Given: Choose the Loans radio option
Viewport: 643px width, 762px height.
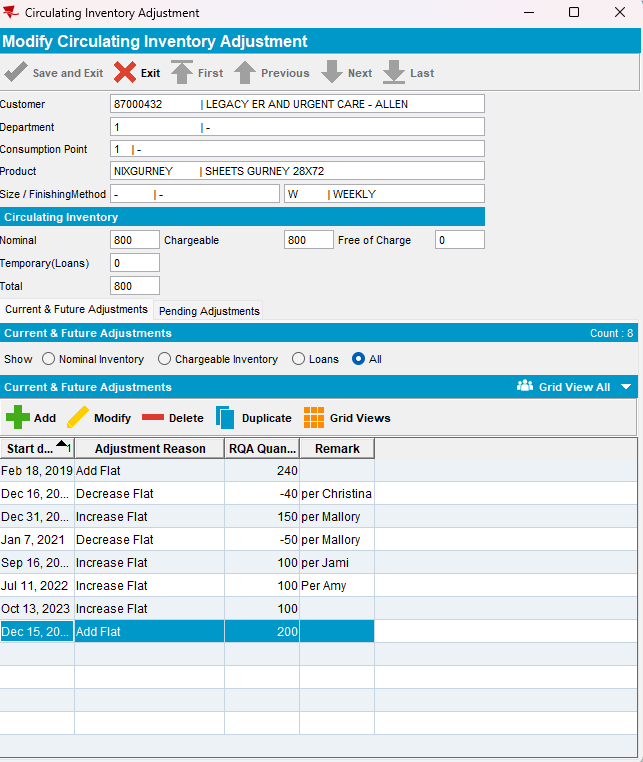Looking at the screenshot, I should point(298,359).
